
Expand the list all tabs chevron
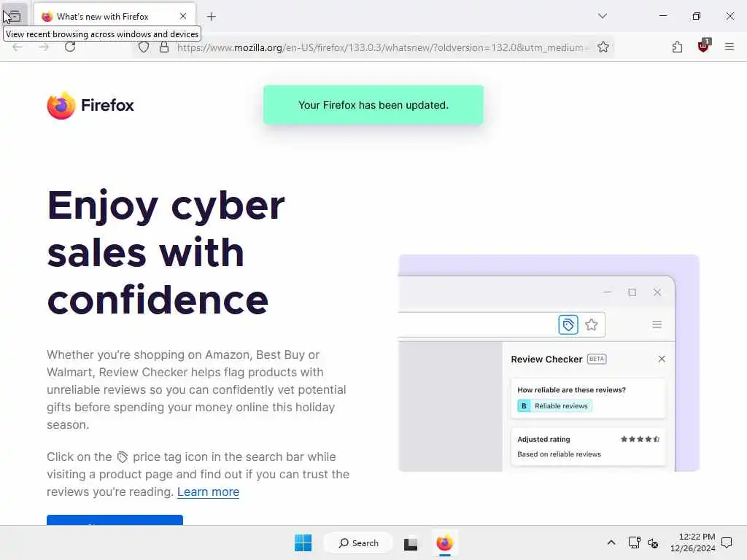603,16
